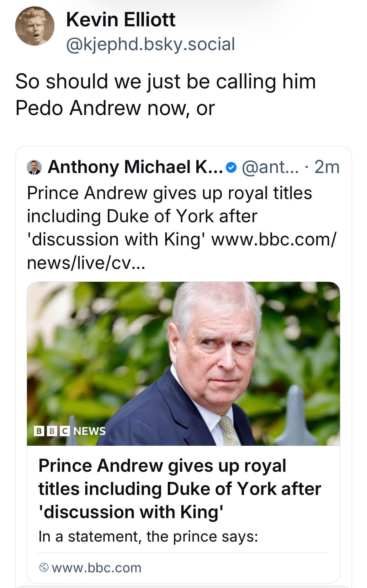Click the globe icon beside www.bbc.com
367x588 pixels.
[x=44, y=568]
